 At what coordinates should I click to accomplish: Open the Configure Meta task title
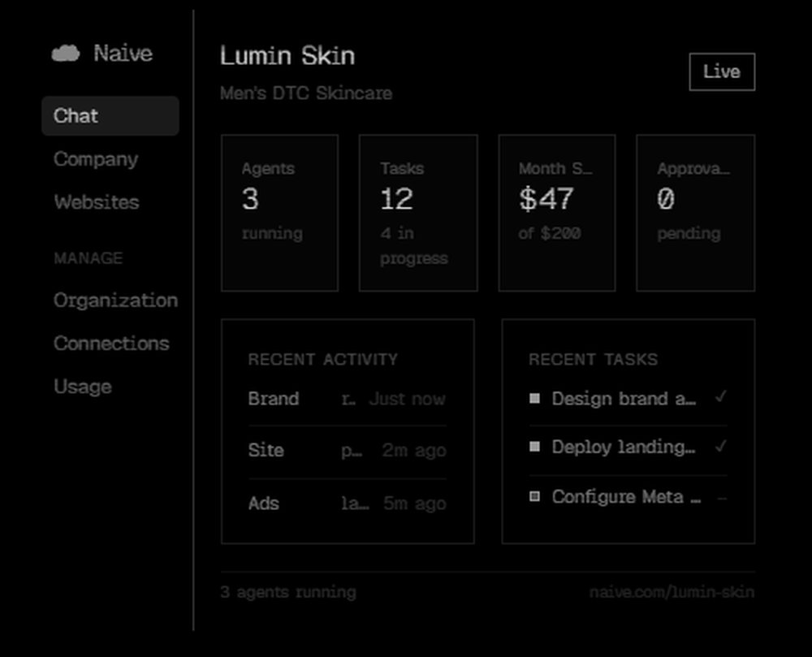click(x=627, y=497)
